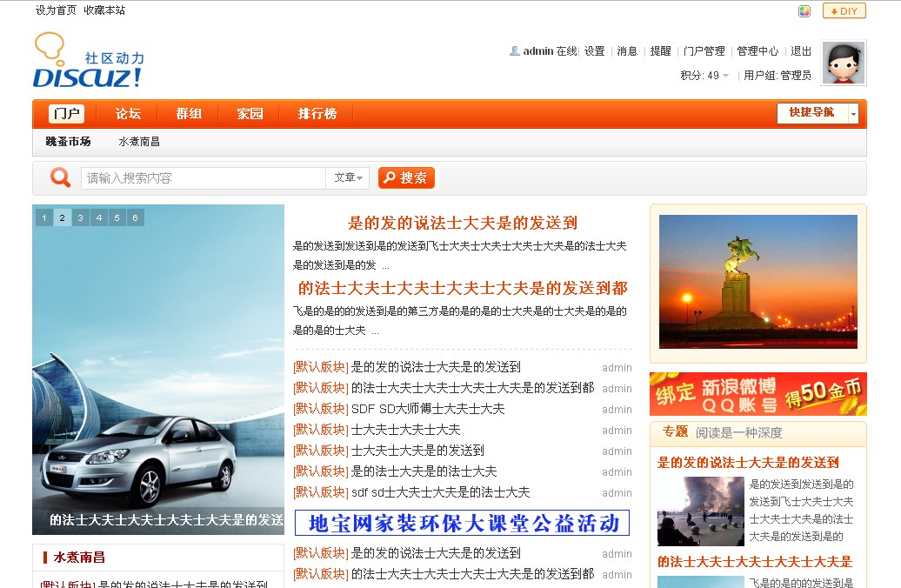Open the SDF SD大师傅士大夫士大夫 article
The width and height of the screenshot is (901, 588).
(x=428, y=409)
